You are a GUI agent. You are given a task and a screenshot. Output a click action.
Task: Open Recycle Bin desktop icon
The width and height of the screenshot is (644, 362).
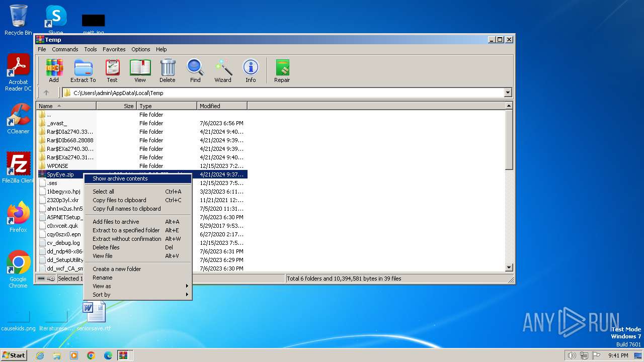tap(18, 20)
